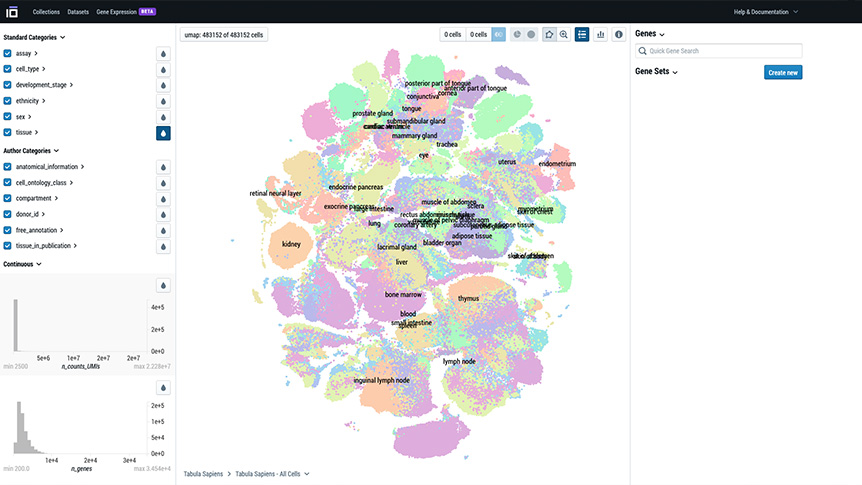Click the lymph node label
This screenshot has width=862, height=485.
[x=459, y=361]
